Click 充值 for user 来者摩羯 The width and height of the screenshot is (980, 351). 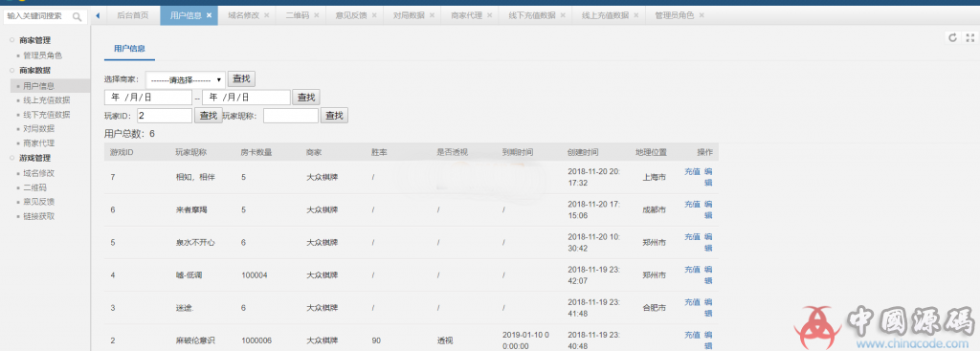(x=692, y=205)
